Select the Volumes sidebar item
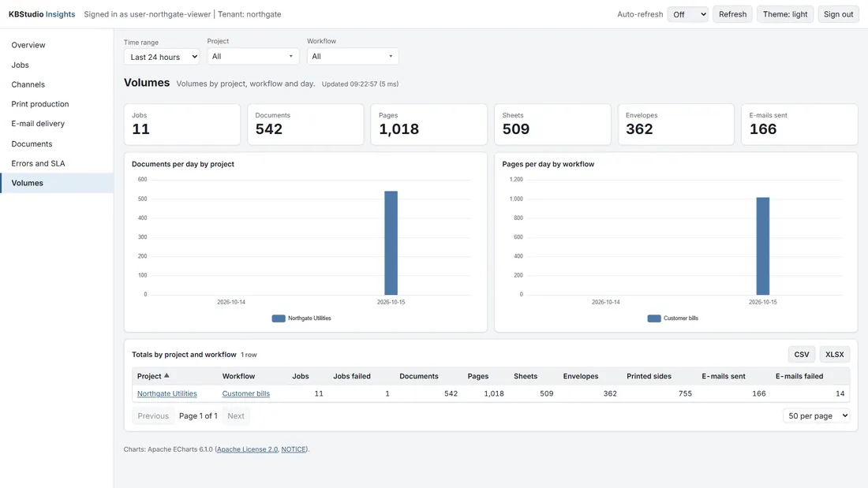The width and height of the screenshot is (868, 488). (x=57, y=183)
